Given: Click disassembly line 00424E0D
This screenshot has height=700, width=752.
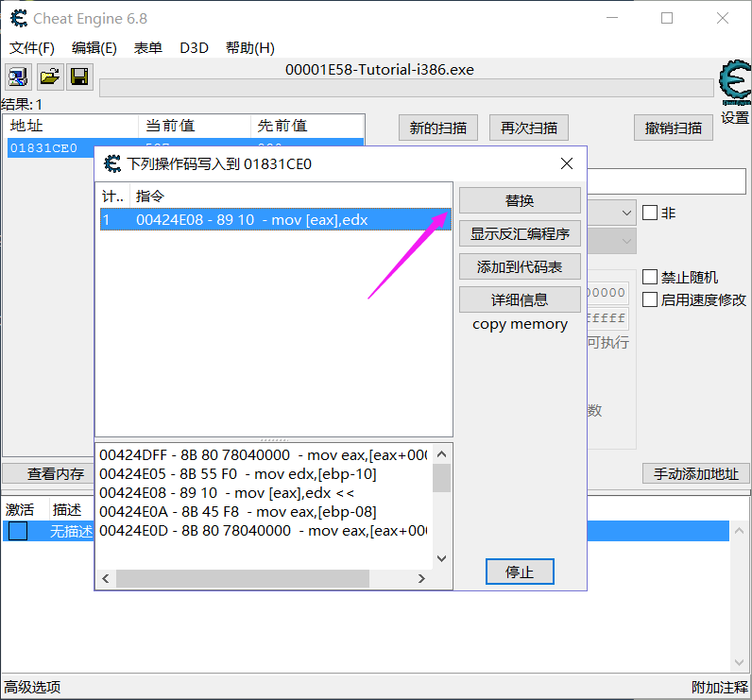Looking at the screenshot, I should [264, 531].
